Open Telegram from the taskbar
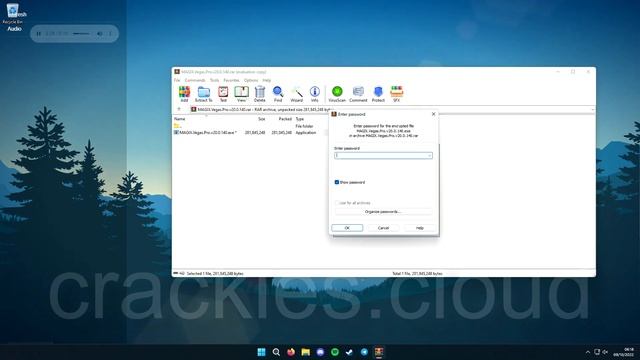The width and height of the screenshot is (640, 360). (x=364, y=352)
